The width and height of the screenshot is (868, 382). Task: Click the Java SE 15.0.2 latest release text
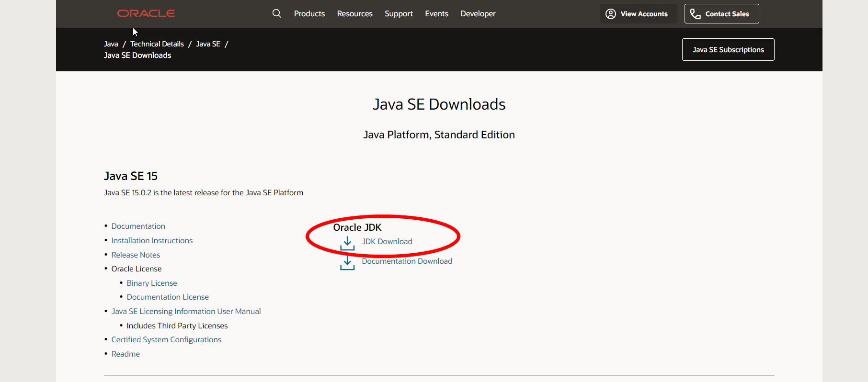tap(204, 192)
